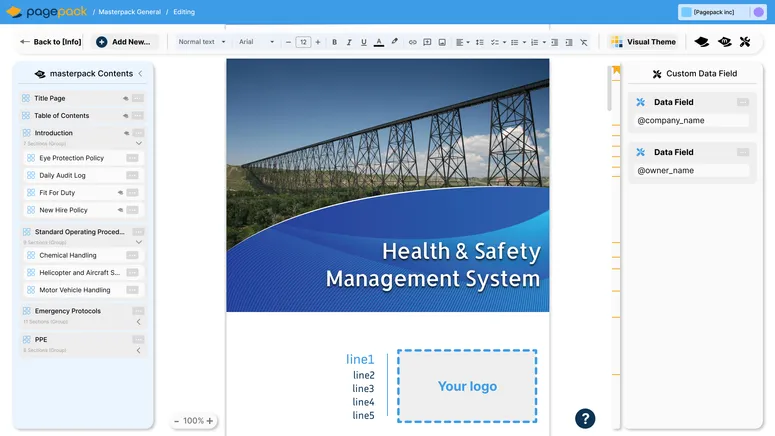Insert an image from toolbar
Viewport: 775px width, 436px height.
coord(442,42)
